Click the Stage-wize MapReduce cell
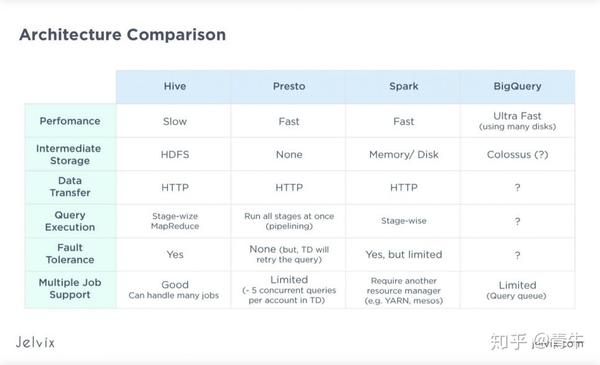The image size is (600, 365). coord(174,221)
